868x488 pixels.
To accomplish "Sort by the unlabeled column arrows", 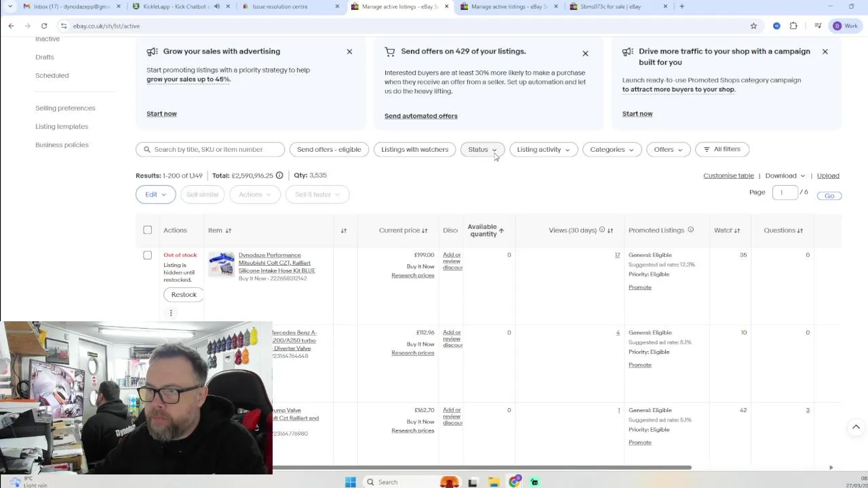I will (x=344, y=230).
